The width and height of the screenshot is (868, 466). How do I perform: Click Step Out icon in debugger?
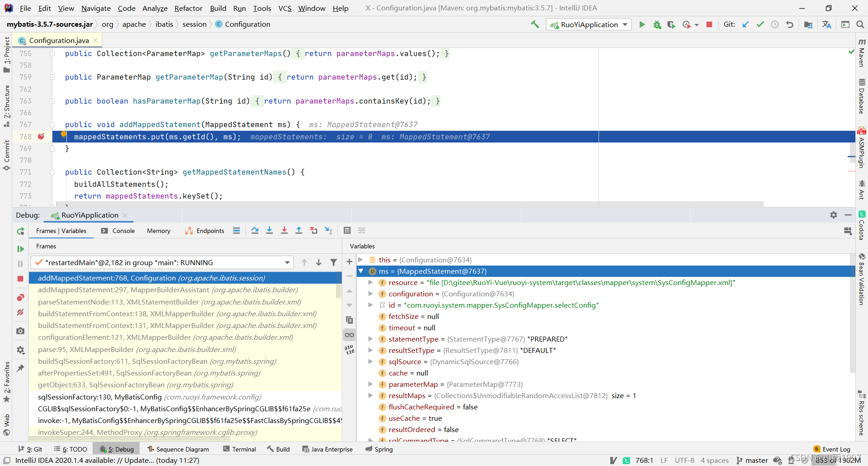(x=299, y=231)
